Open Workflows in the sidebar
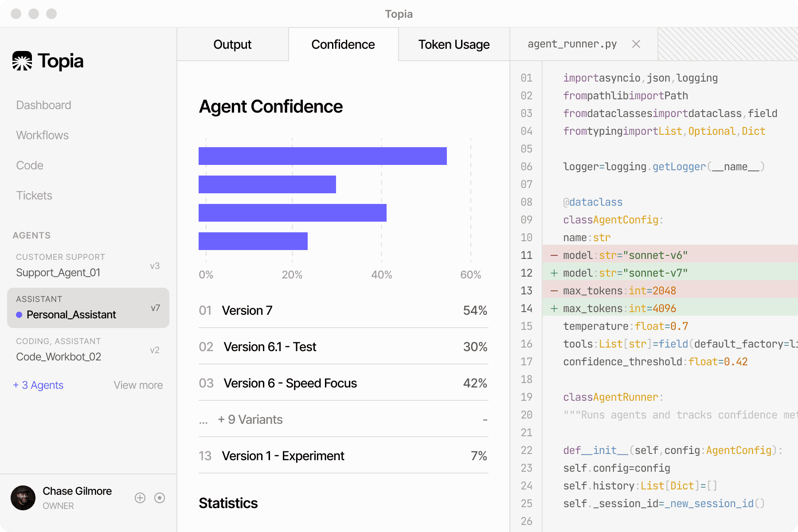Screen dimensions: 798x532 coord(43,135)
